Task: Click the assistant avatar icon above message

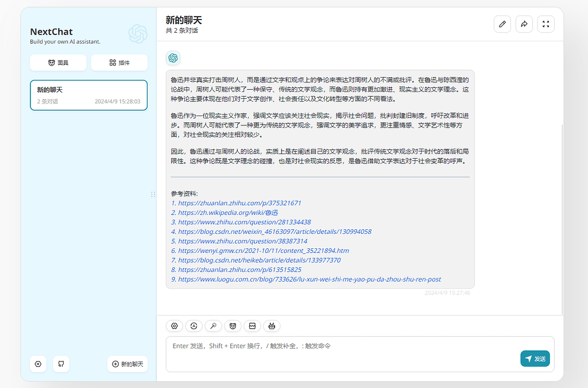Action: (173, 58)
